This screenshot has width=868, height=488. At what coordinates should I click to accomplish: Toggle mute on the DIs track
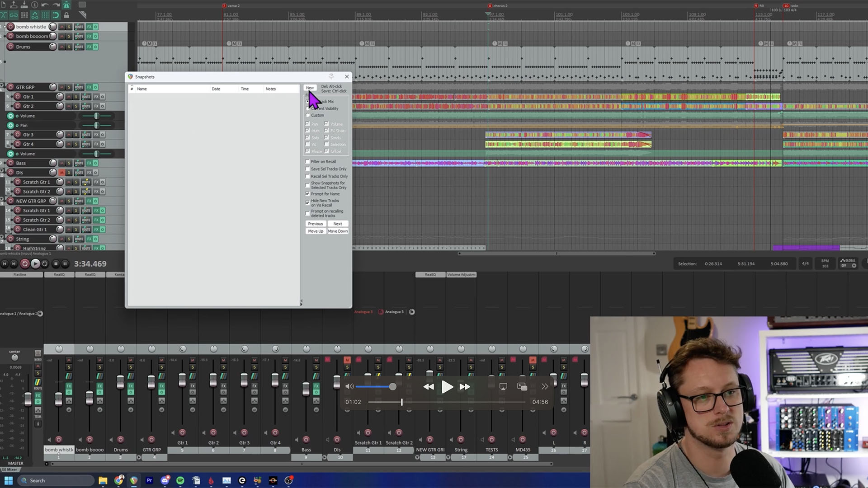pyautogui.click(x=62, y=173)
